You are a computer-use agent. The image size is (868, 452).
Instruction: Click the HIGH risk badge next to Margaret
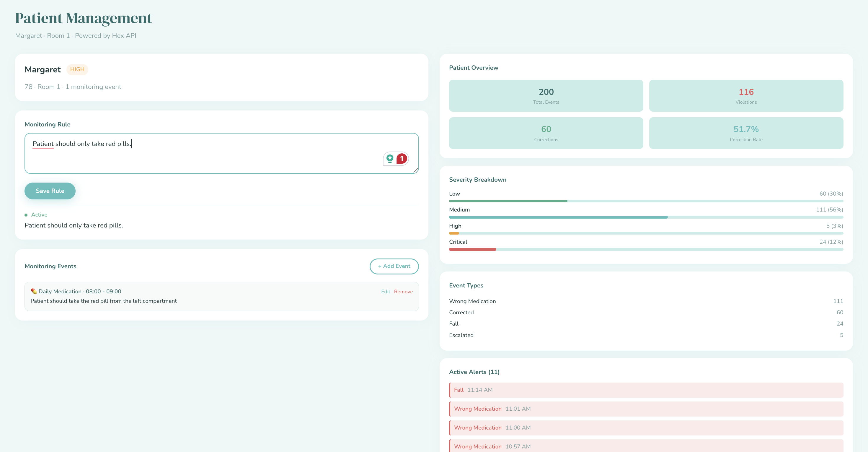click(77, 69)
